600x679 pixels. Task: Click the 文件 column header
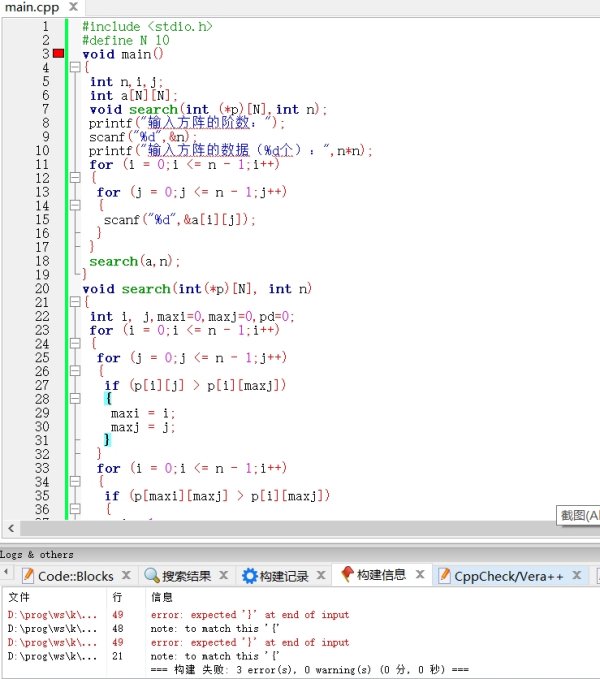click(x=18, y=597)
